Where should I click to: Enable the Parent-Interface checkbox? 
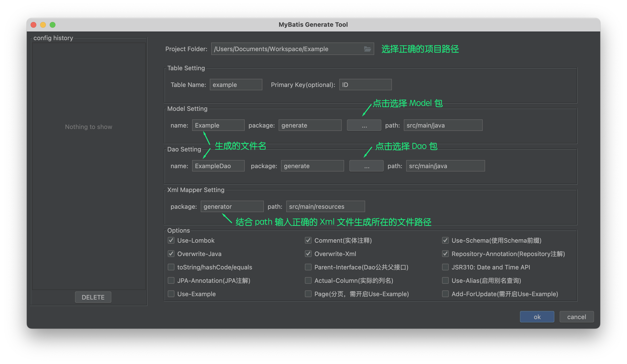pyautogui.click(x=308, y=267)
